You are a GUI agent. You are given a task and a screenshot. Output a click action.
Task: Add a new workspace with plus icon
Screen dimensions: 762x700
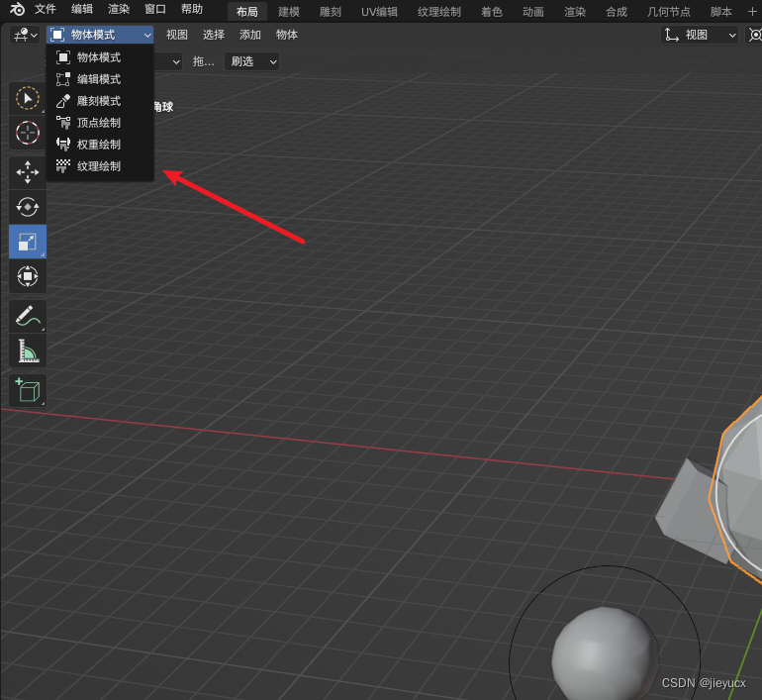752,11
